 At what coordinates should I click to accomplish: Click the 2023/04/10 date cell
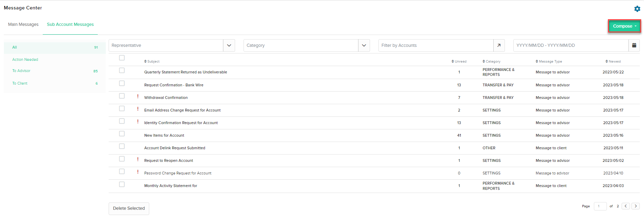(x=613, y=173)
